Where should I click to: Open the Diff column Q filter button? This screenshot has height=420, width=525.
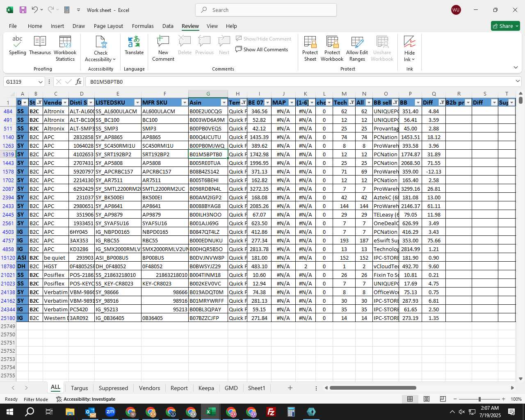click(x=442, y=103)
